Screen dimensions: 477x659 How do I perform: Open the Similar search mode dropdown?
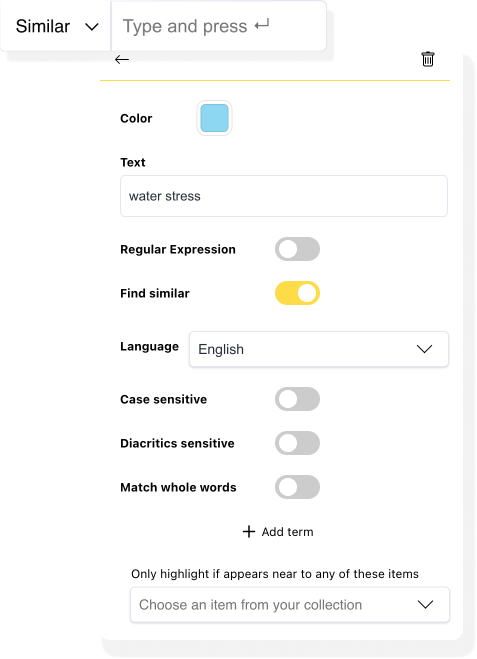pyautogui.click(x=55, y=26)
